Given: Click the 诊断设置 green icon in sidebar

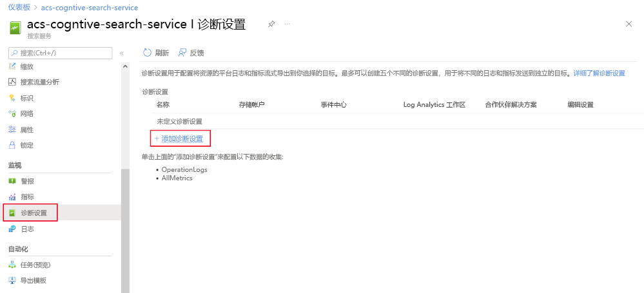Looking at the screenshot, I should [x=12, y=213].
